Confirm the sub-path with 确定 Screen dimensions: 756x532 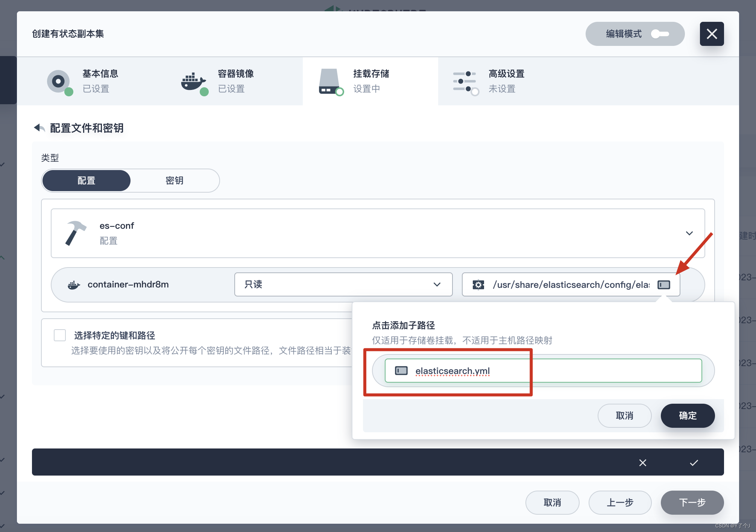coord(688,416)
